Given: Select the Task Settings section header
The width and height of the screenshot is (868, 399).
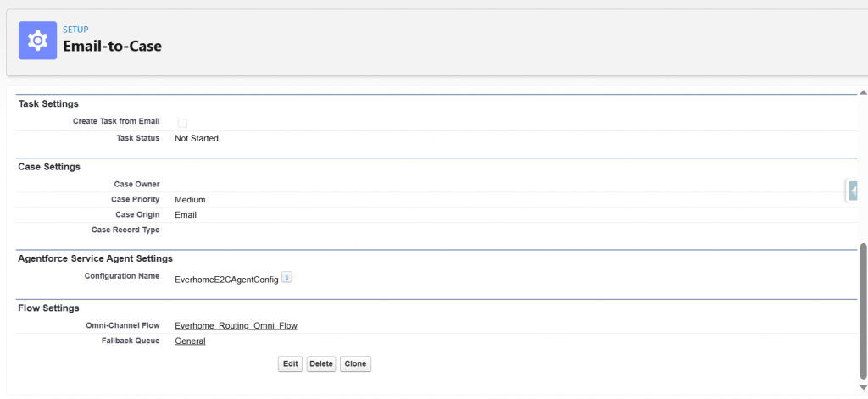Looking at the screenshot, I should [x=48, y=103].
